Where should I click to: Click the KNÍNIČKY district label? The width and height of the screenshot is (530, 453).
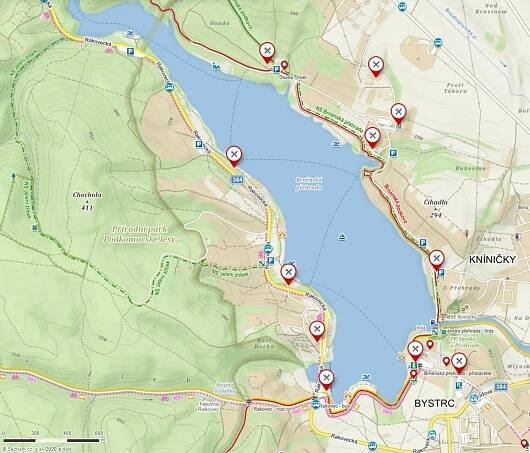click(x=492, y=259)
